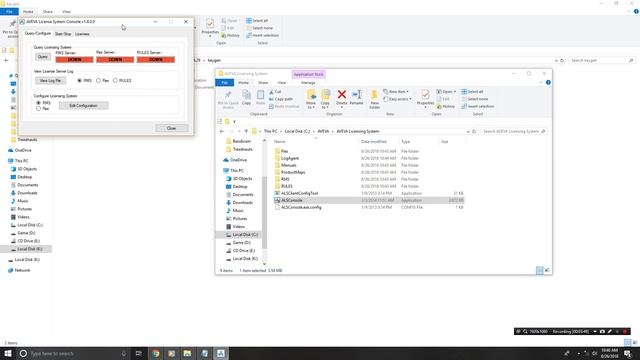Viewport: 640px width, 360px height.
Task: Click blue help icon in front Explorer window
Action: pos(548,82)
